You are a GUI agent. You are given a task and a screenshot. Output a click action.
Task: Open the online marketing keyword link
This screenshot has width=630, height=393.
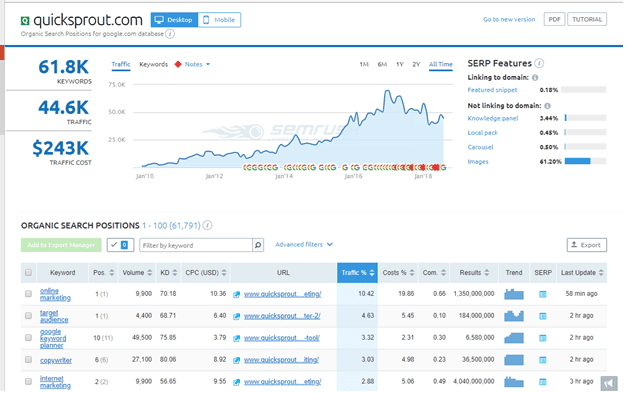[x=55, y=294]
